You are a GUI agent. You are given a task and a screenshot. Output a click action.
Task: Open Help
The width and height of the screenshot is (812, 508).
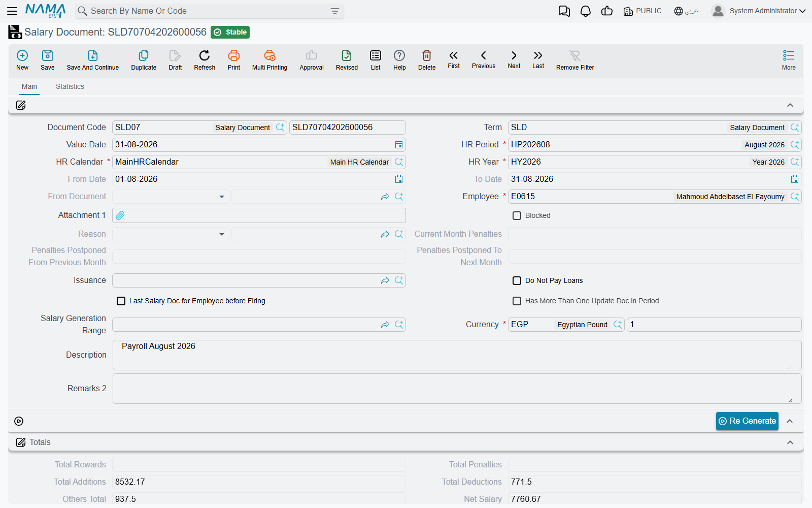click(x=399, y=60)
